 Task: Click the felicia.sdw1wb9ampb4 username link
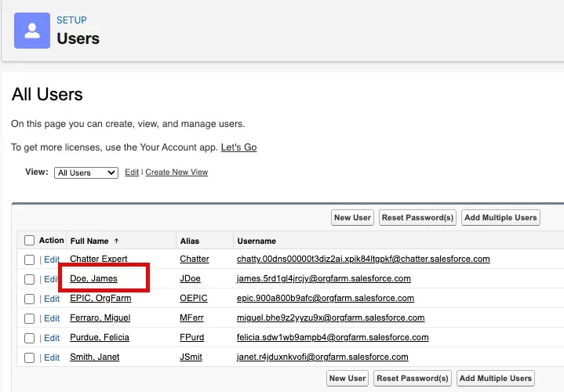(x=333, y=337)
